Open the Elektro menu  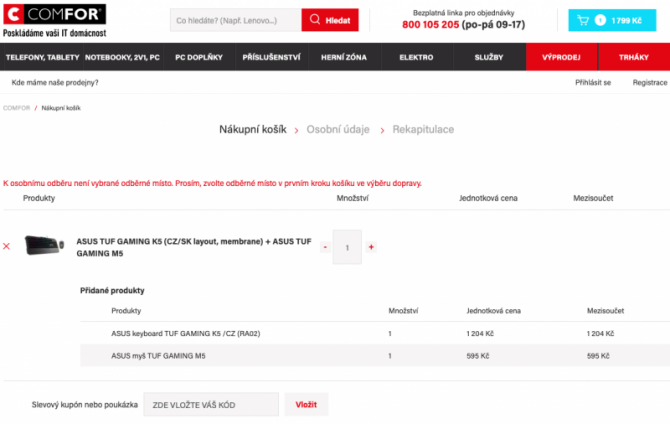[x=416, y=57]
